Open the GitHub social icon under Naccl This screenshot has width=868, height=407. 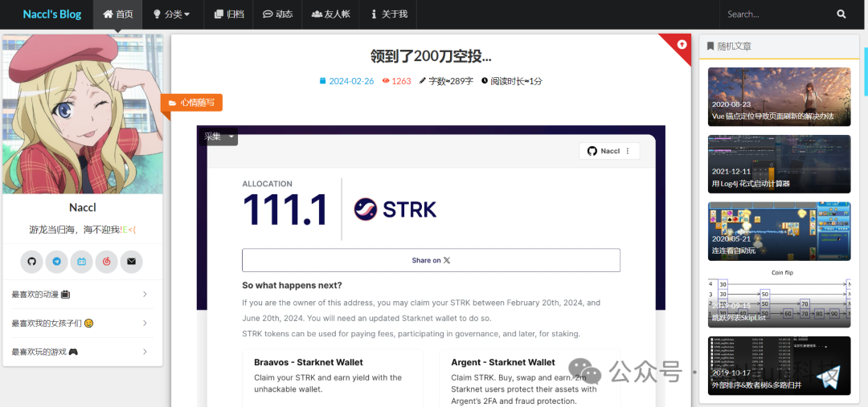click(x=31, y=262)
